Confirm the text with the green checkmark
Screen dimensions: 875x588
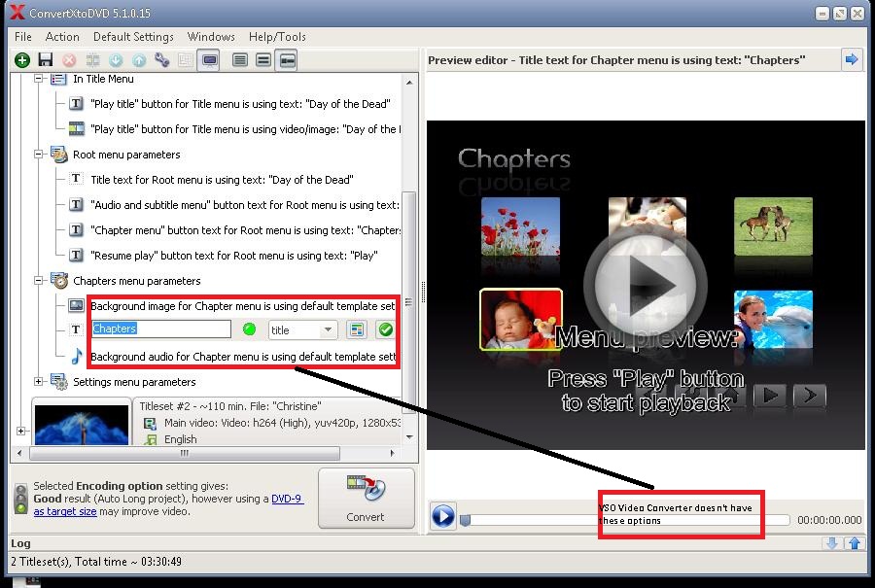click(386, 329)
